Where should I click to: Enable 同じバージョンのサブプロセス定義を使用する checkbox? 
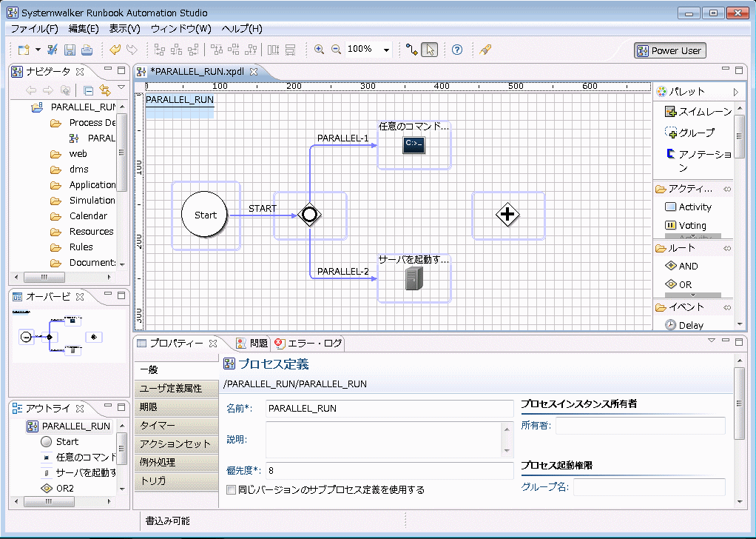231,490
